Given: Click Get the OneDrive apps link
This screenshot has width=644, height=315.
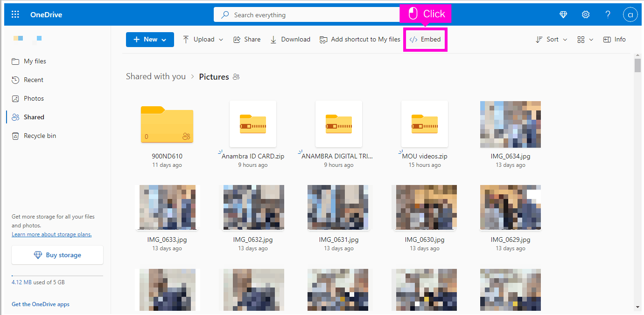Looking at the screenshot, I should click(x=41, y=304).
